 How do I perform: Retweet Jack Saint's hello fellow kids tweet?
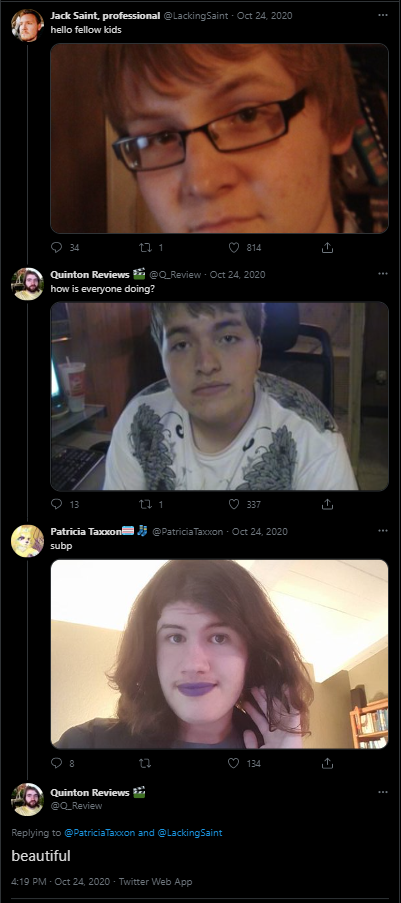pyautogui.click(x=145, y=247)
